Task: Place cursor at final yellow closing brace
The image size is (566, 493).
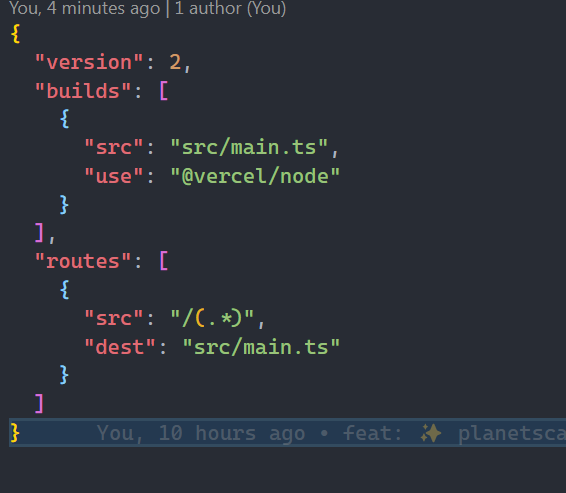Action: click(15, 432)
